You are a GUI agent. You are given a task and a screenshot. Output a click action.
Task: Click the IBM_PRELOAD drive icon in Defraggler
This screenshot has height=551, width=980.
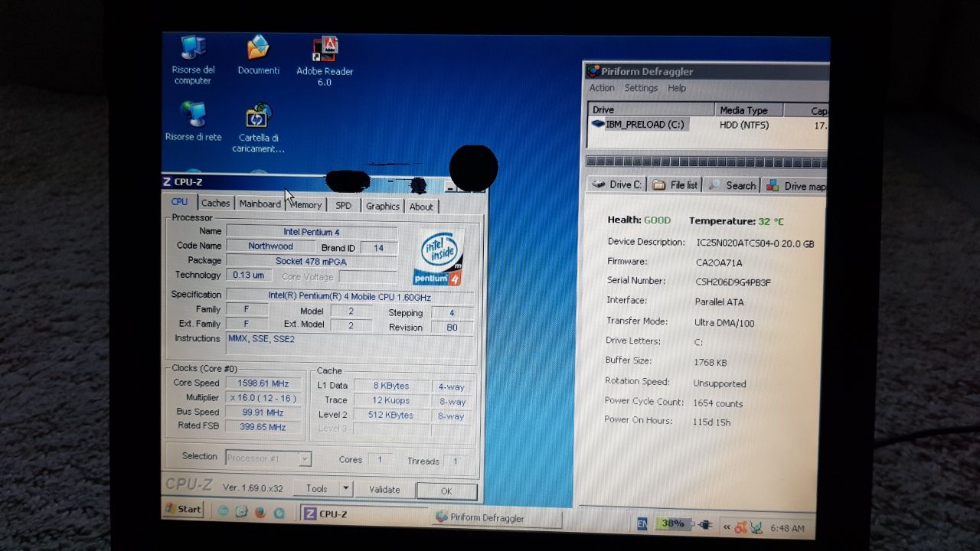(x=598, y=123)
